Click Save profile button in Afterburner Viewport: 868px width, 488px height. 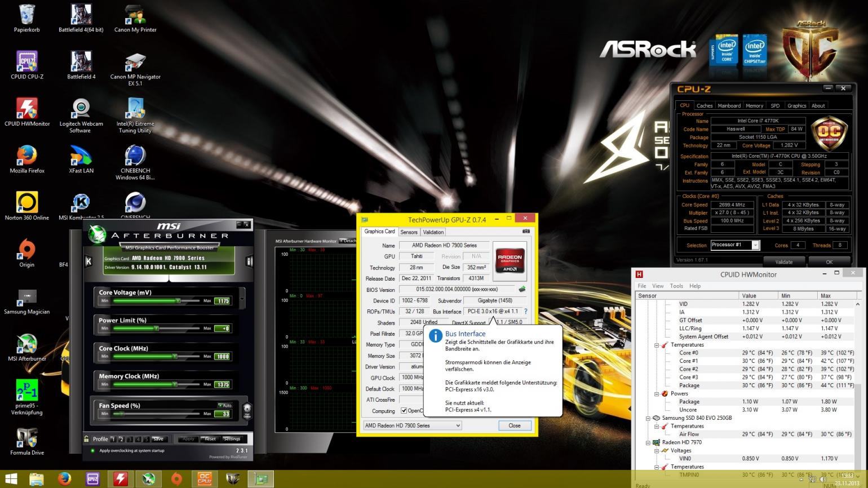pos(158,439)
